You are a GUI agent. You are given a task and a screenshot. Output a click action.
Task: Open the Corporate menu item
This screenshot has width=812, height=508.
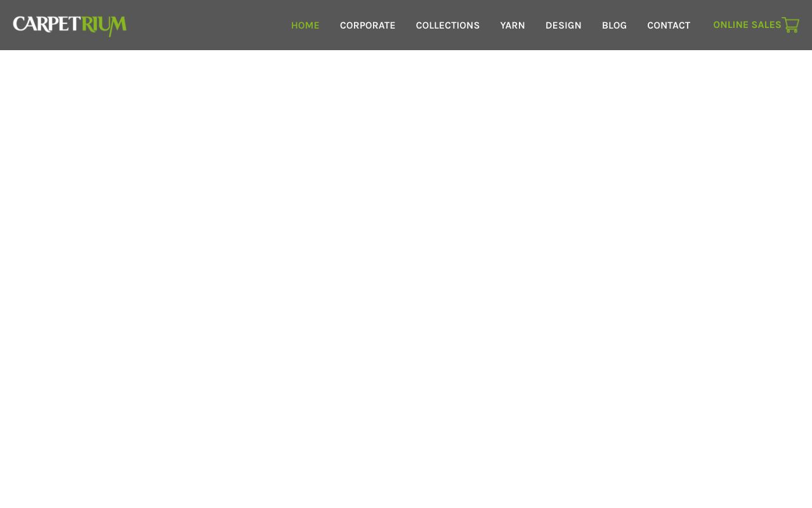click(x=368, y=25)
